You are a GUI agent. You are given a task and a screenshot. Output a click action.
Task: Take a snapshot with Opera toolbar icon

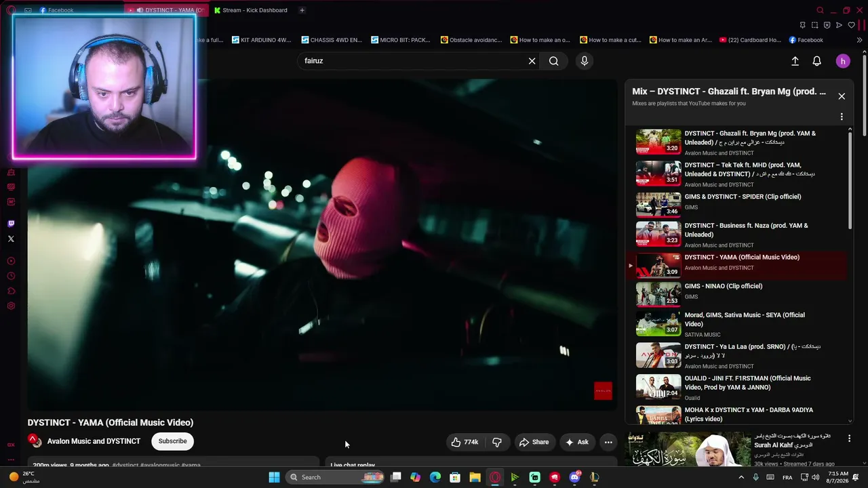[x=814, y=25]
